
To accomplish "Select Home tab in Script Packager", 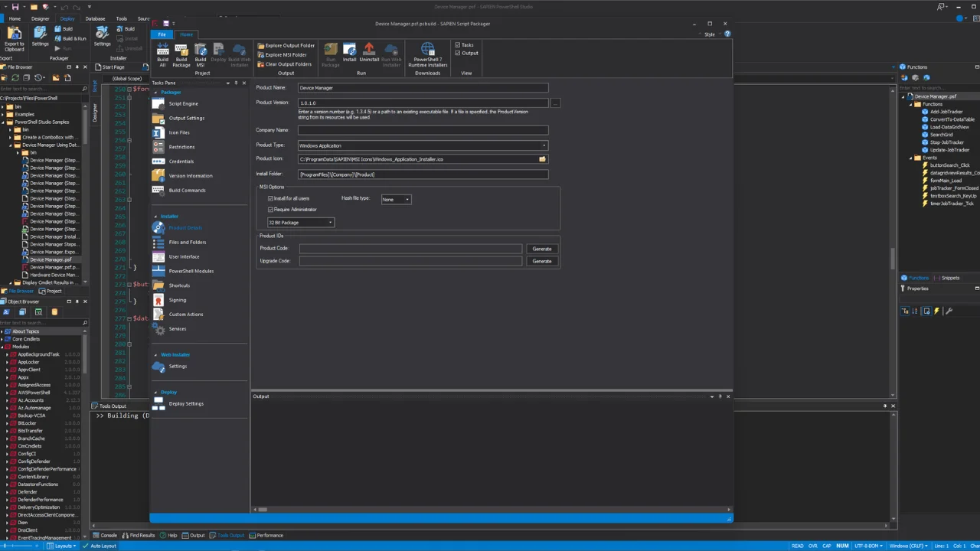I will point(186,34).
